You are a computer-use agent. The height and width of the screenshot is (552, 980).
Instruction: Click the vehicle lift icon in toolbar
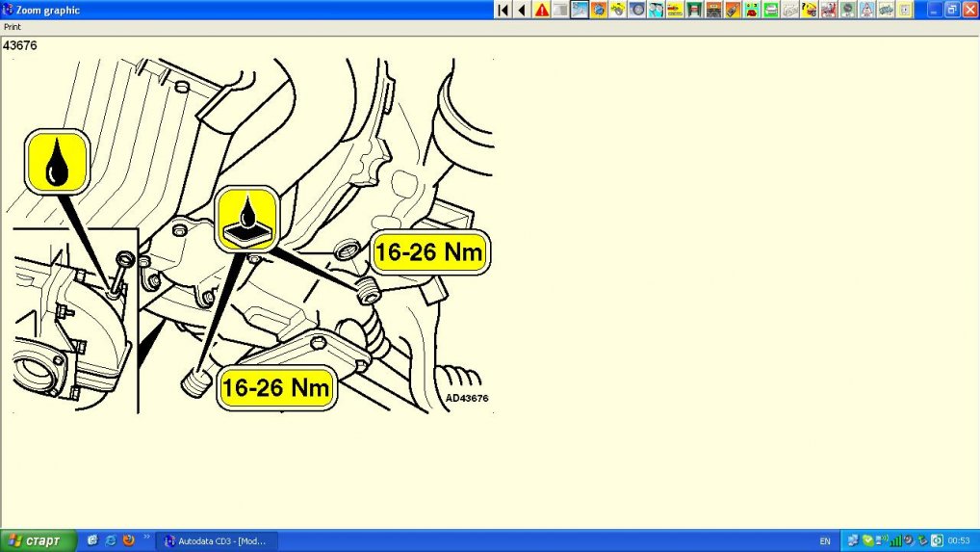tap(713, 10)
